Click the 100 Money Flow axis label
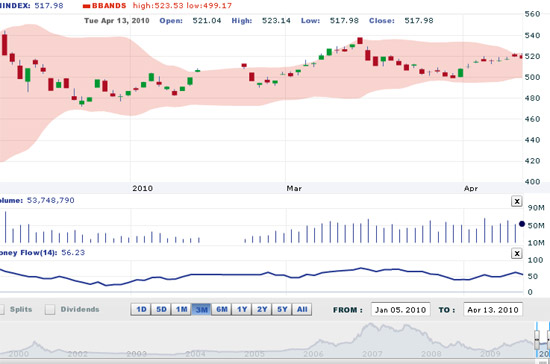The width and height of the screenshot is (550, 364). 535,260
